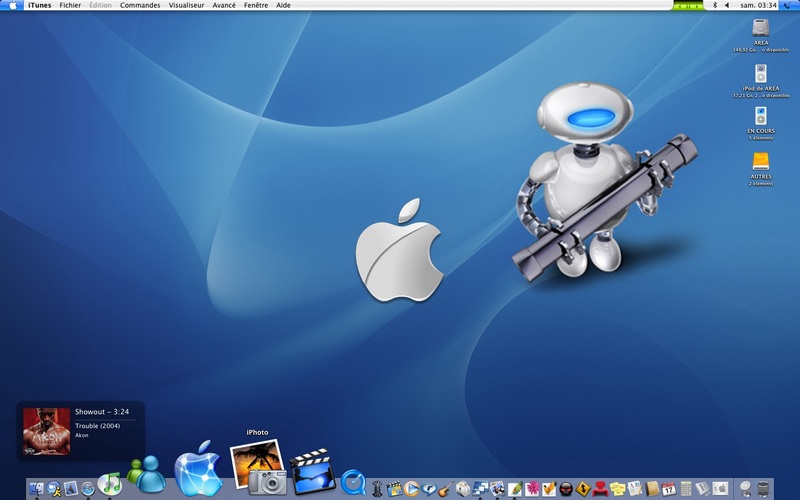Open the white box package icon
Screen dimensions: 800x500
(462, 489)
